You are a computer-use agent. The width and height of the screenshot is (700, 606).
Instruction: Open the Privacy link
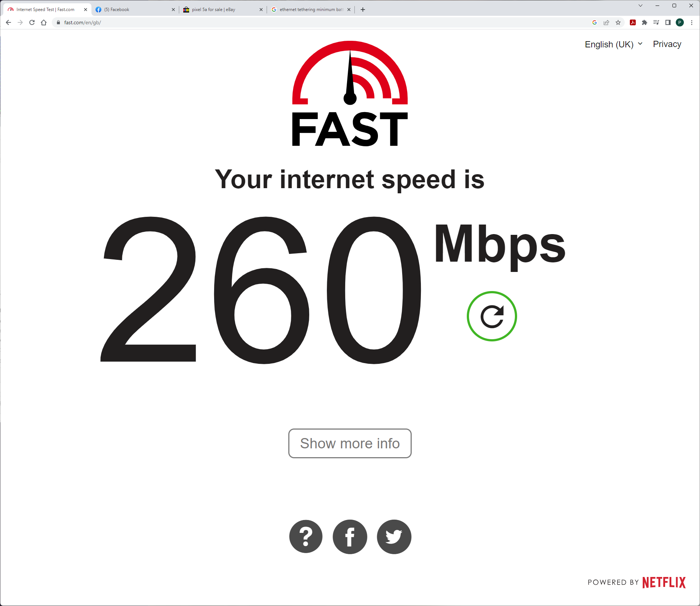click(x=667, y=44)
